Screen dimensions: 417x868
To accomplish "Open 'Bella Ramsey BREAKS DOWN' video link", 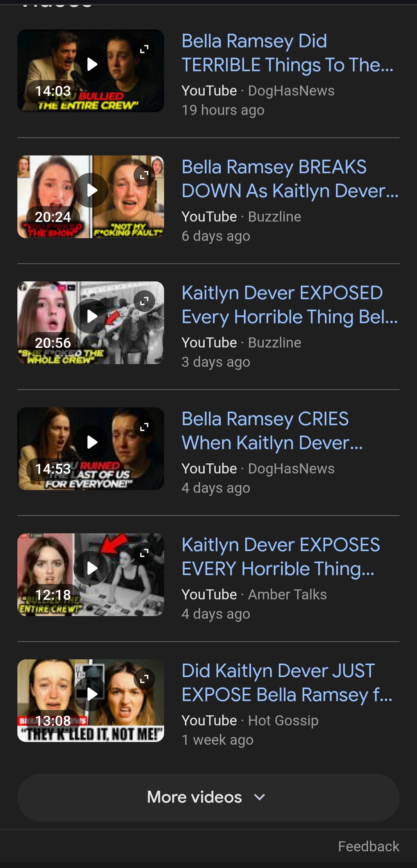I will click(x=290, y=179).
